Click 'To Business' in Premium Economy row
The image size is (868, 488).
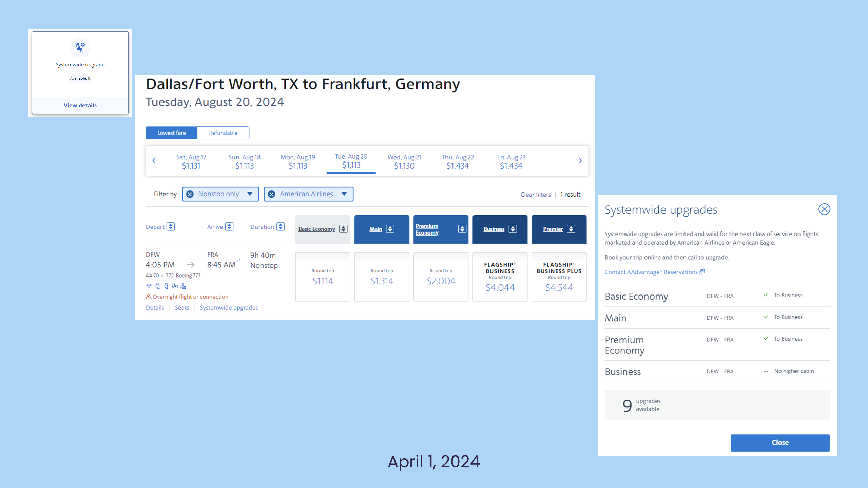tap(788, 339)
